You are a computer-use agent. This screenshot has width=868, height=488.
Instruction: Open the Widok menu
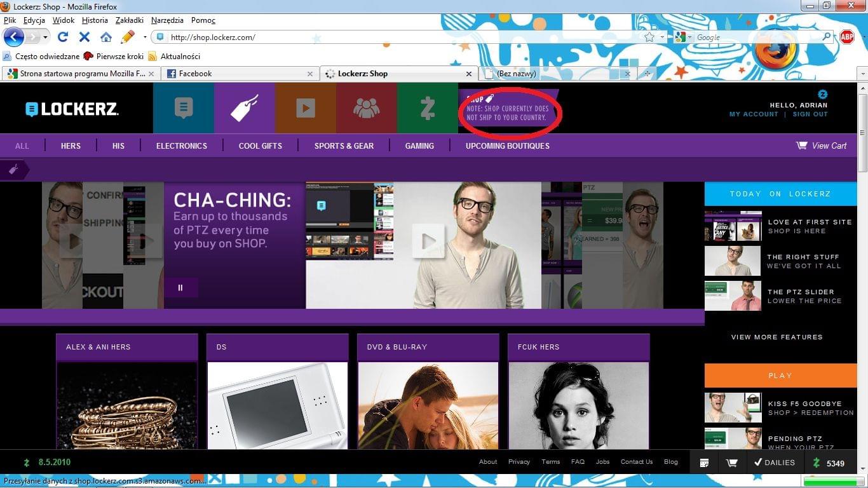64,20
